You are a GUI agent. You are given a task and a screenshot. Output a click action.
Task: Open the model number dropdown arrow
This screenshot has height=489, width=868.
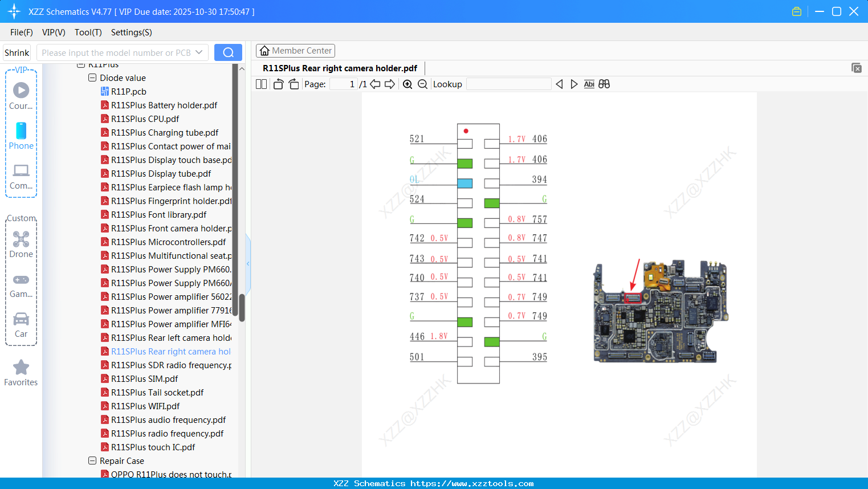[199, 52]
